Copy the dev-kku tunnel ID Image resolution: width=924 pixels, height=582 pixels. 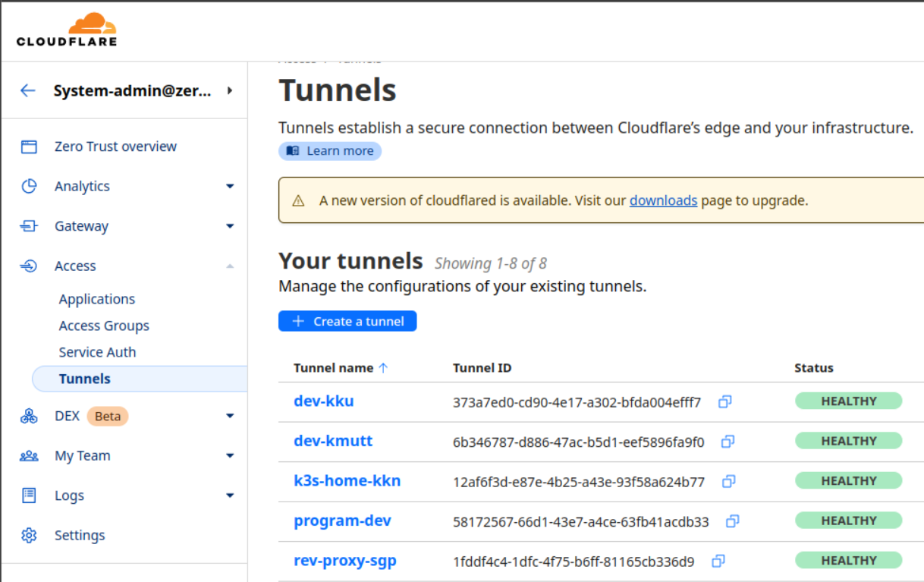pyautogui.click(x=724, y=401)
